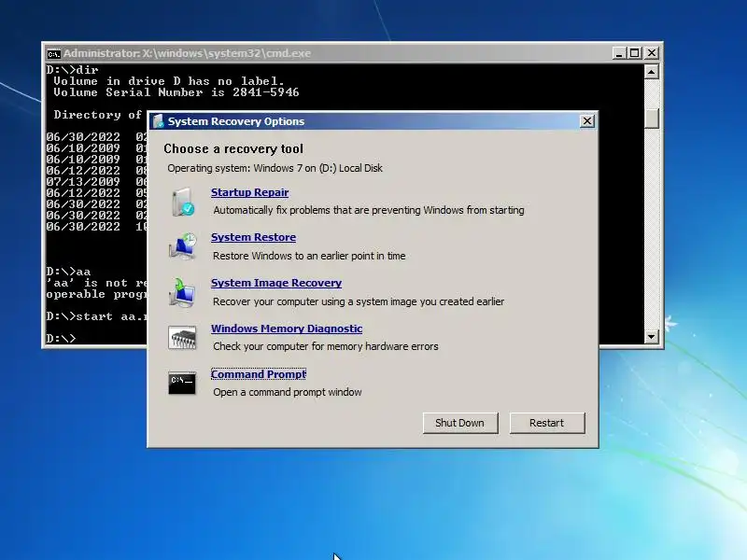Click 'Volume Serial Number is 2841-5946' line in cmd

(176, 92)
